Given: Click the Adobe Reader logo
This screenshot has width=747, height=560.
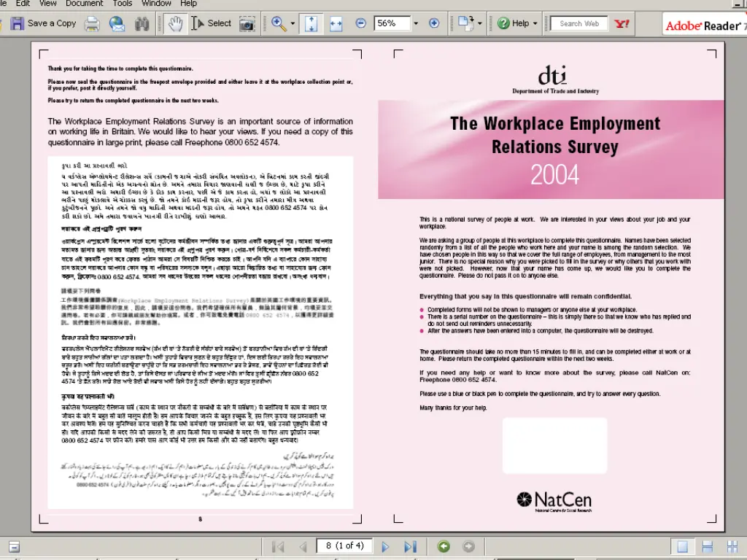Looking at the screenshot, I should pyautogui.click(x=705, y=25).
